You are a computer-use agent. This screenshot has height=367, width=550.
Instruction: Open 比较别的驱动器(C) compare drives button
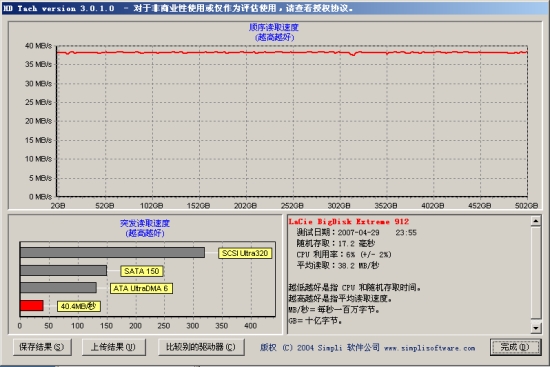[201, 347]
